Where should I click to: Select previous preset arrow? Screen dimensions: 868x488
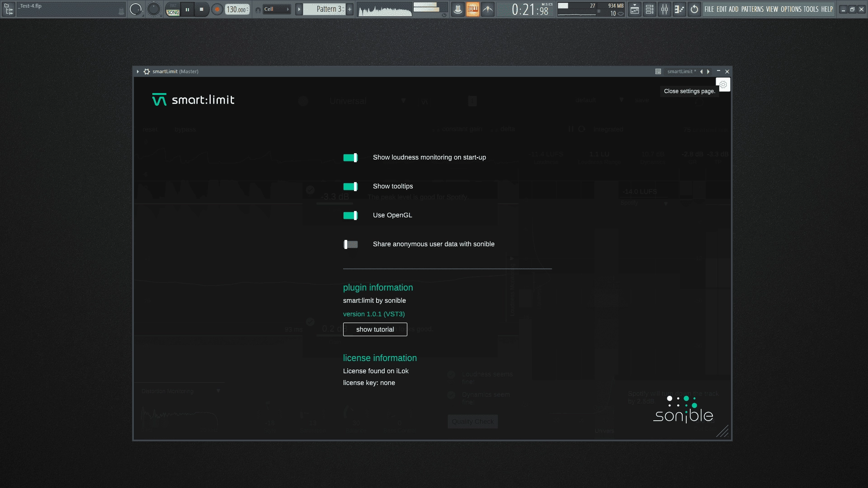(x=701, y=71)
